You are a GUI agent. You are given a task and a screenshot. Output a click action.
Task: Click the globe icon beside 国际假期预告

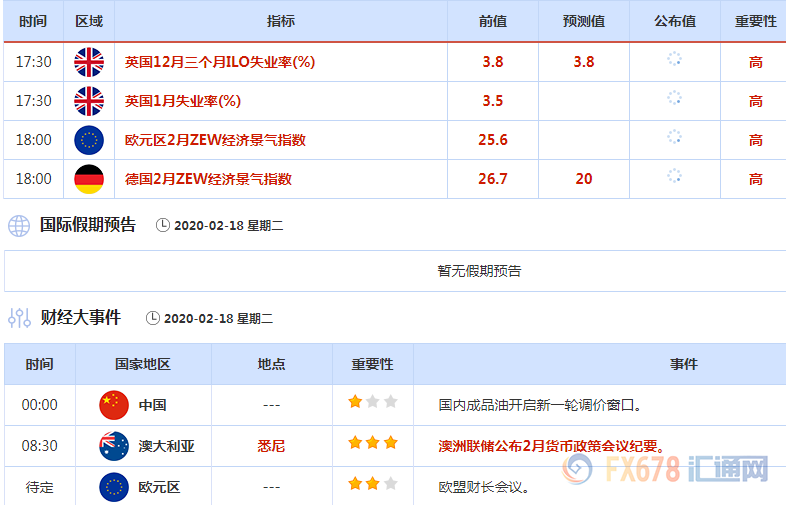click(x=19, y=225)
